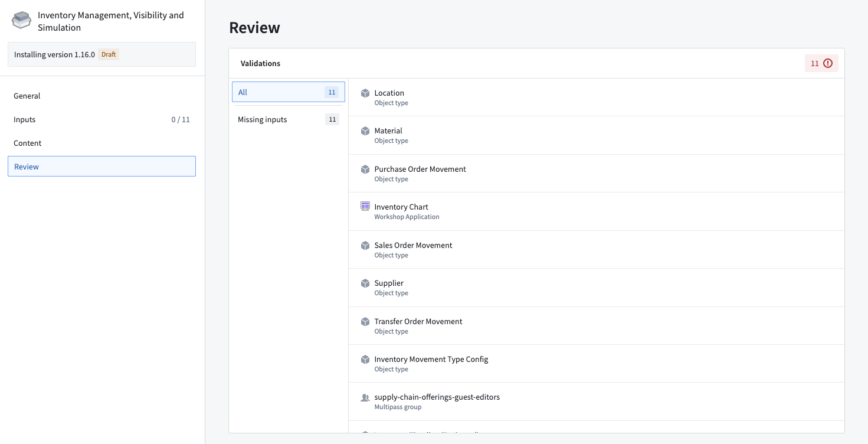Click the Draft status tag
This screenshot has height=444, width=868.
[109, 54]
